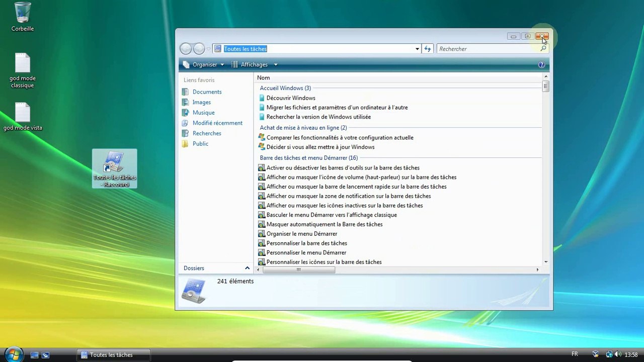Select the god mode vista file
Screen dimensions: 644x362
pyautogui.click(x=23, y=117)
